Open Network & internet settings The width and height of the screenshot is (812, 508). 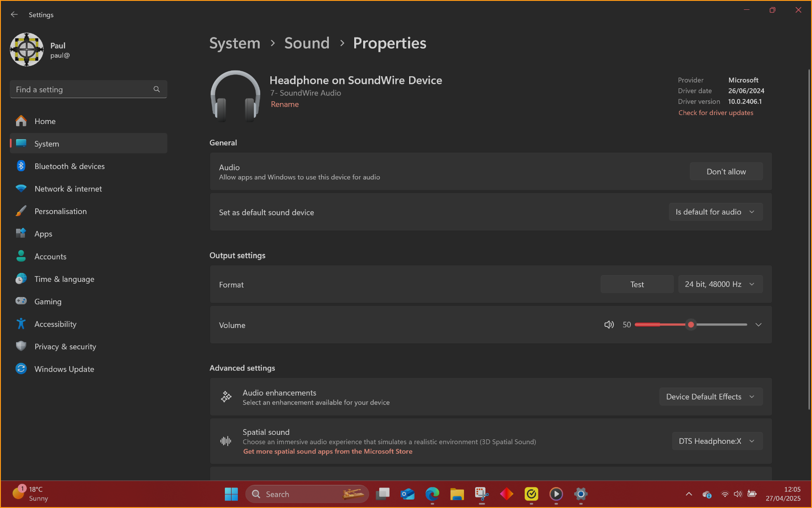click(88, 189)
